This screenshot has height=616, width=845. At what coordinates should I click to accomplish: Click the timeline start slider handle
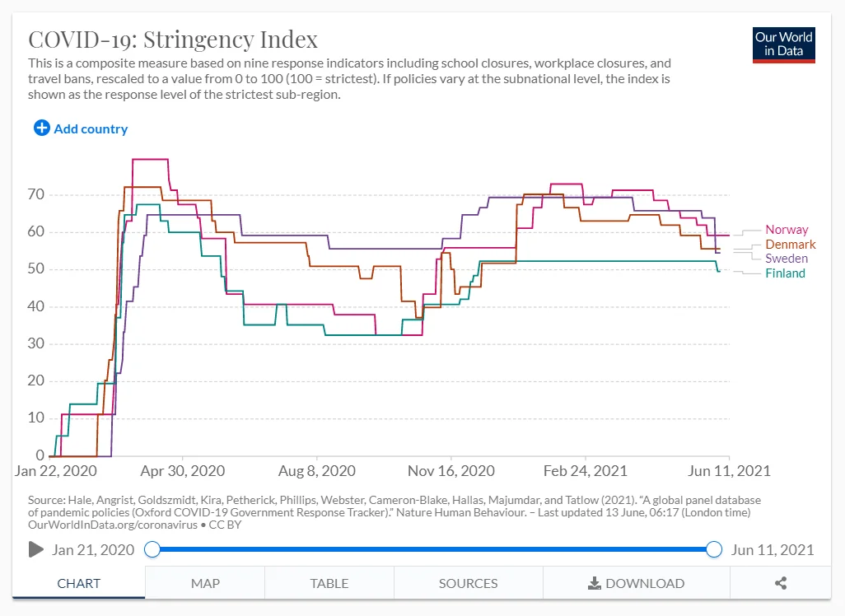coord(152,549)
